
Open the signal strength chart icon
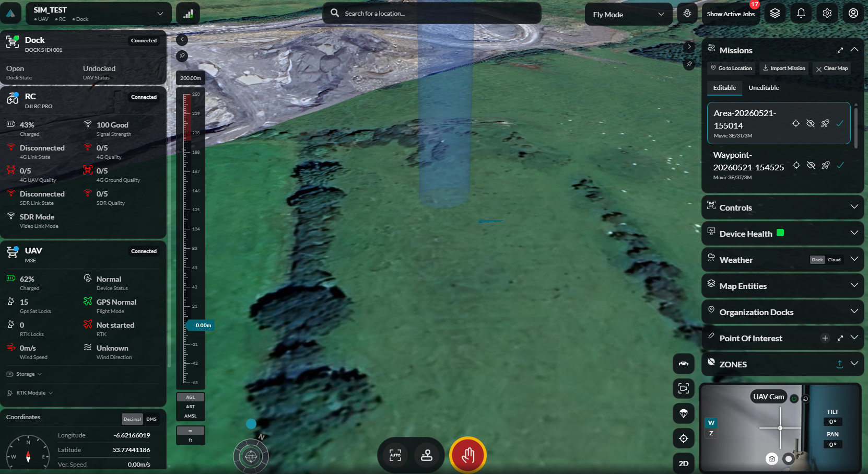click(x=188, y=14)
